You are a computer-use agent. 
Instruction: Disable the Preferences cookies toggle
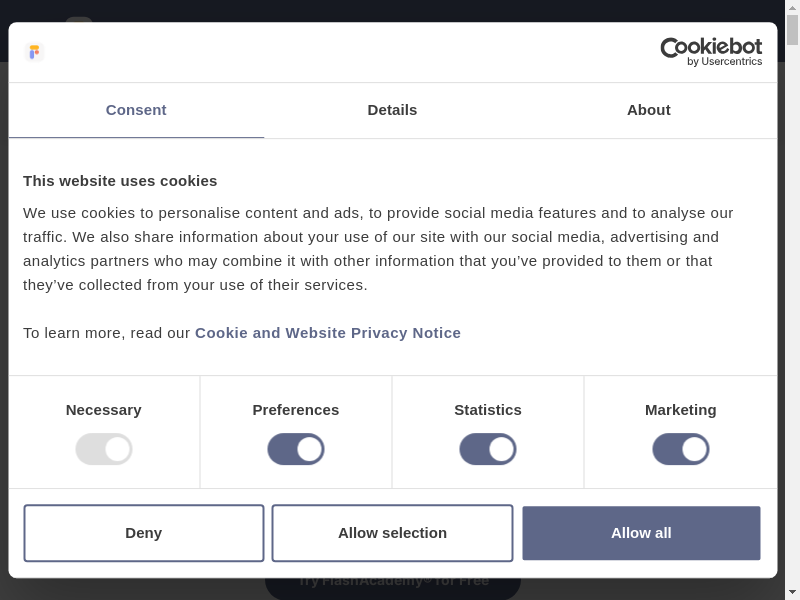(x=296, y=449)
